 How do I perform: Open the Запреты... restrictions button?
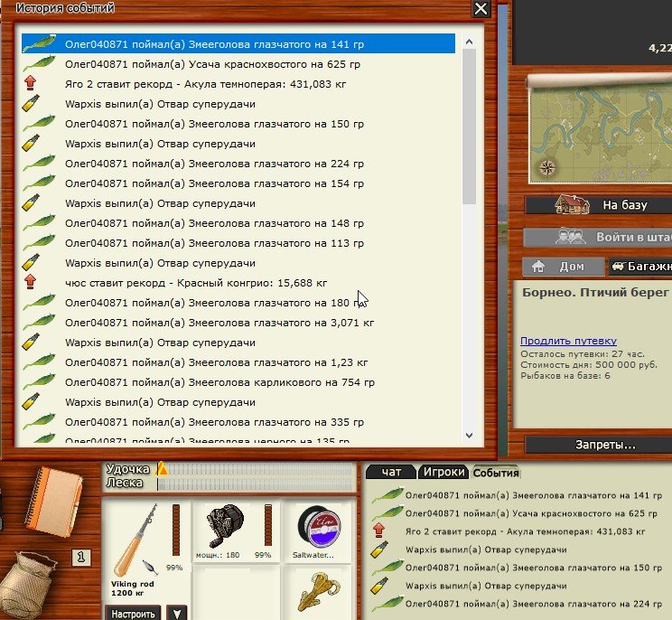click(598, 445)
